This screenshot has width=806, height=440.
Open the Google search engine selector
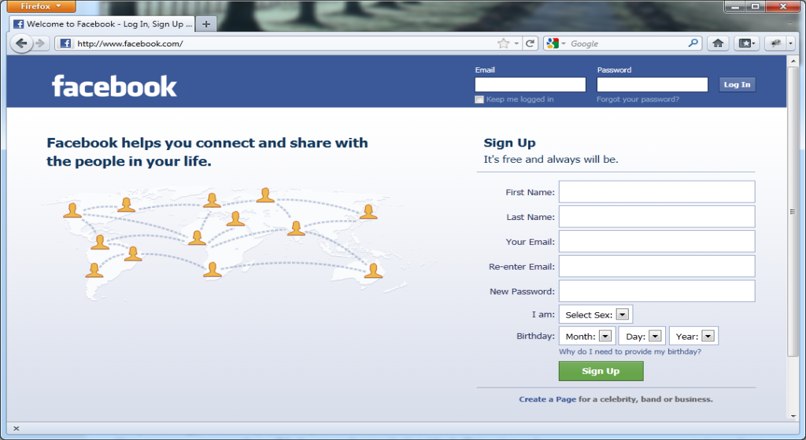click(555, 44)
